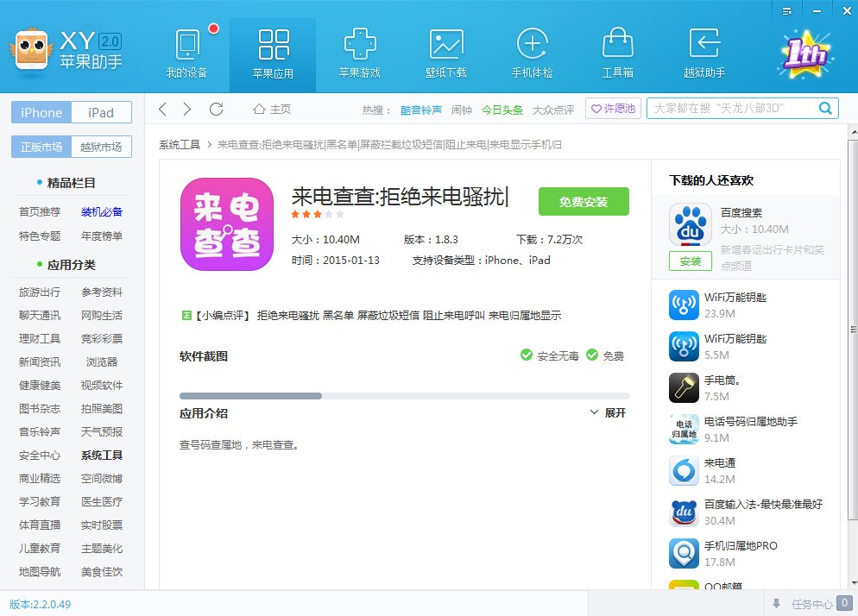Open 首页推荐 in the sidebar
Screen dimensions: 858x616
click(x=40, y=211)
